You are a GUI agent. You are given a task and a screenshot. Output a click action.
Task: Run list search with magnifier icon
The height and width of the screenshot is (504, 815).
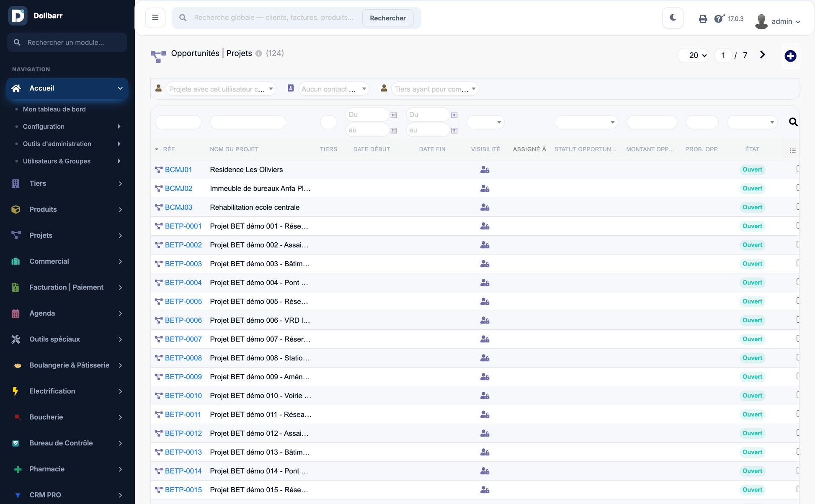pyautogui.click(x=793, y=122)
